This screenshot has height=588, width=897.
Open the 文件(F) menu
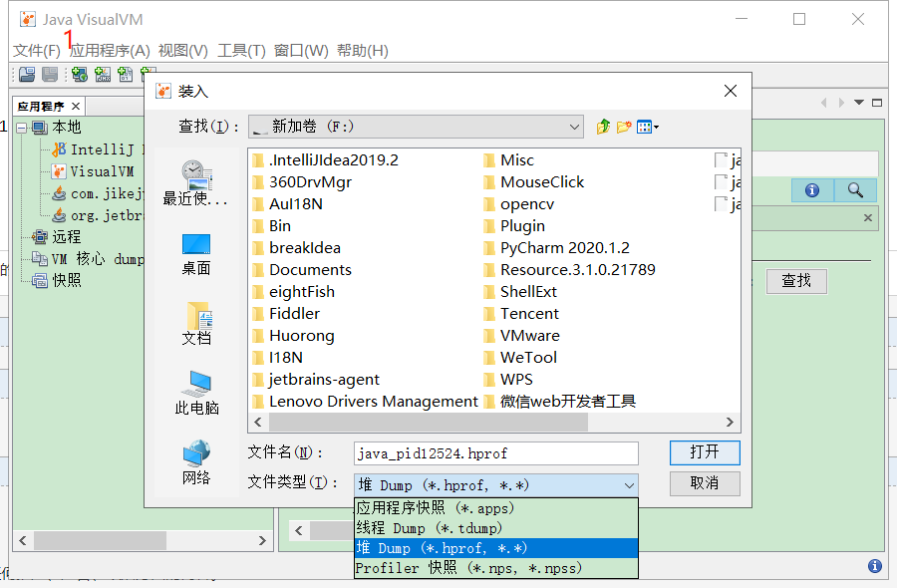click(x=37, y=51)
